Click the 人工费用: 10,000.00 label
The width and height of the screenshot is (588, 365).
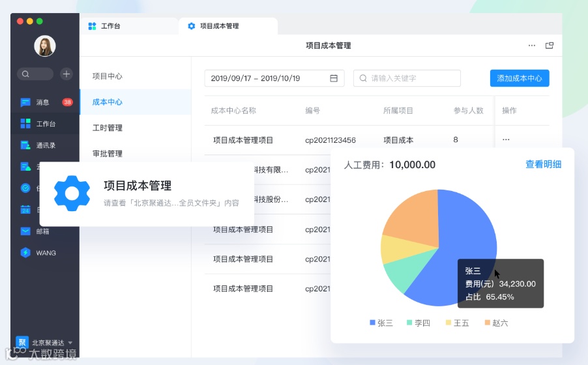coord(390,165)
